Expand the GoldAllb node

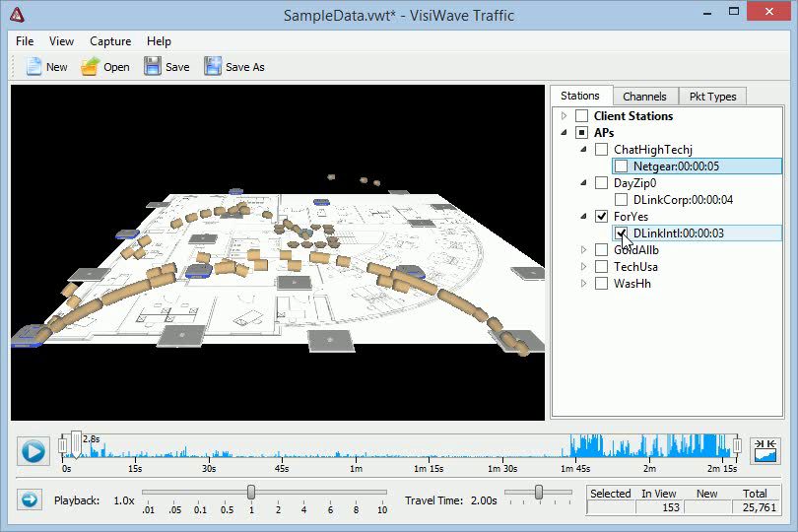(584, 250)
